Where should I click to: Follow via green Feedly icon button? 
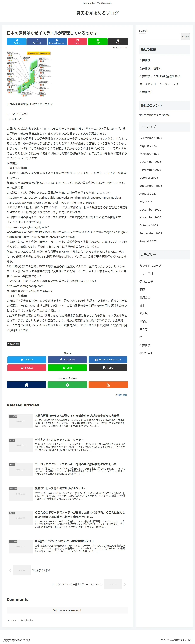click(67, 385)
